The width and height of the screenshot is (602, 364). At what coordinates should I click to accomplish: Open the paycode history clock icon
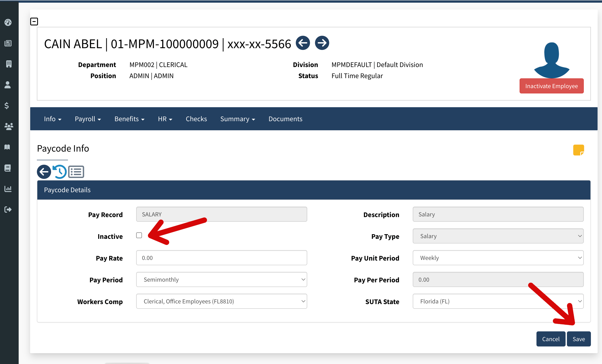(x=60, y=172)
